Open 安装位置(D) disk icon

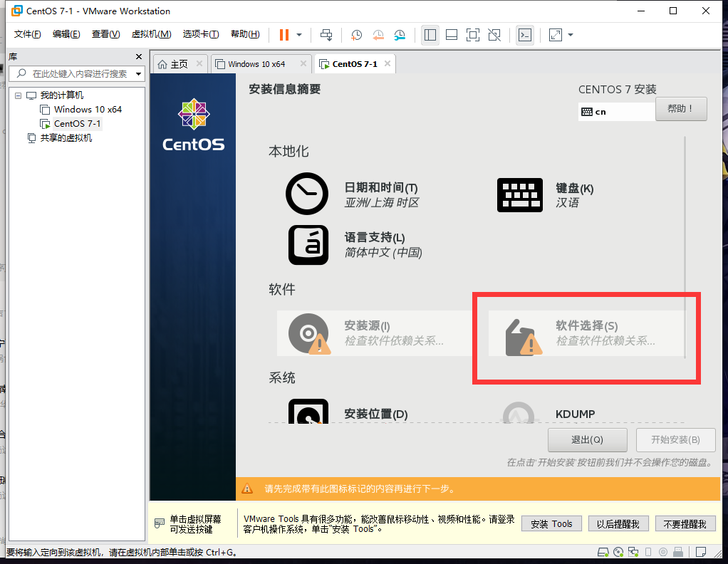pos(308,412)
